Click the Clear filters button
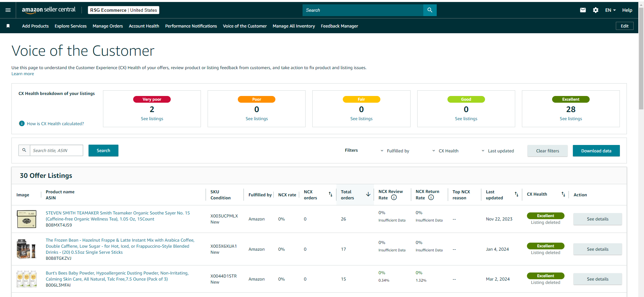The image size is (644, 297). pos(547,151)
